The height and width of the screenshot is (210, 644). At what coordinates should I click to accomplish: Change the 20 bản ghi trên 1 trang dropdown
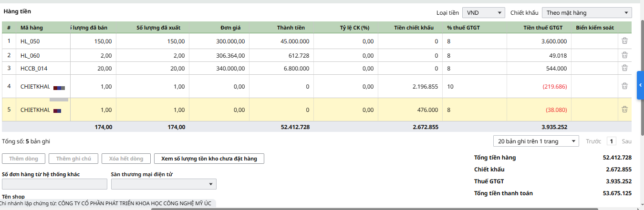536,141
